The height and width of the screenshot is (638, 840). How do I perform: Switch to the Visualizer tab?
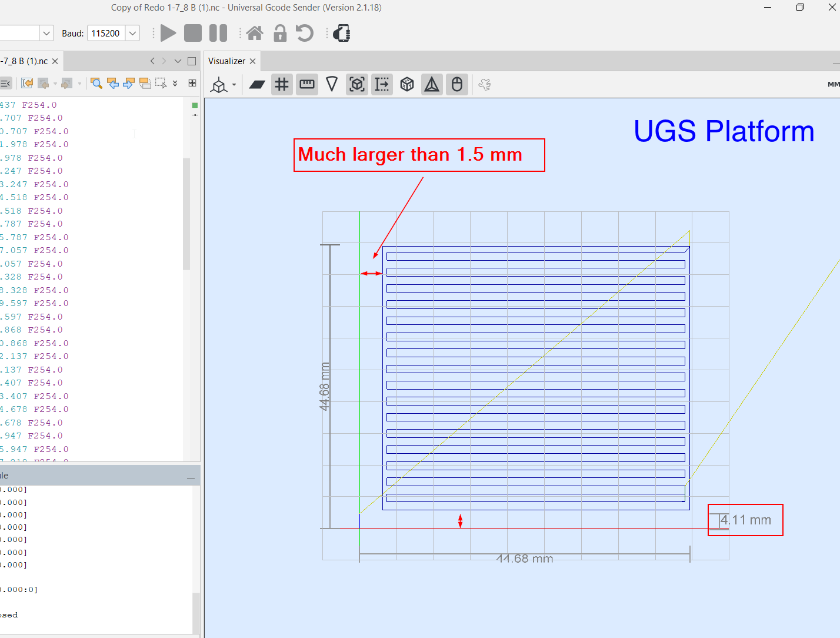click(226, 61)
